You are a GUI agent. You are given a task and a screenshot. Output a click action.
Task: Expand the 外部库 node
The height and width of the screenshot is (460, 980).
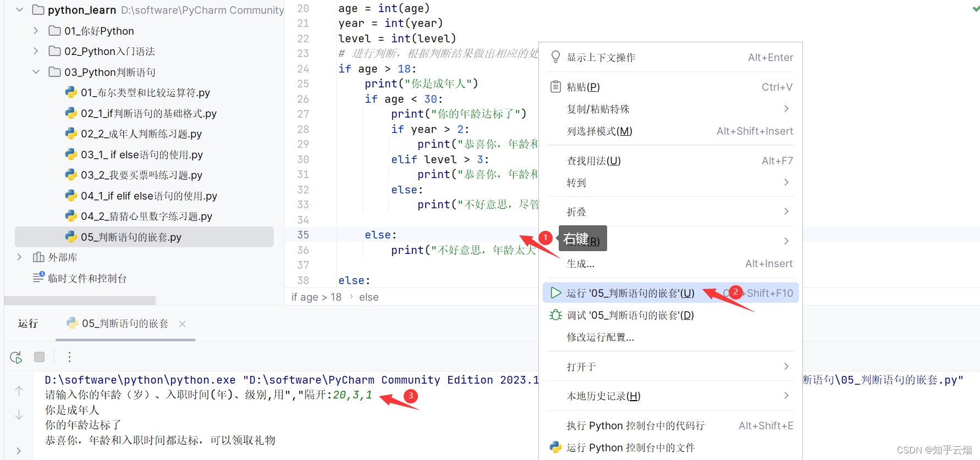(x=20, y=257)
